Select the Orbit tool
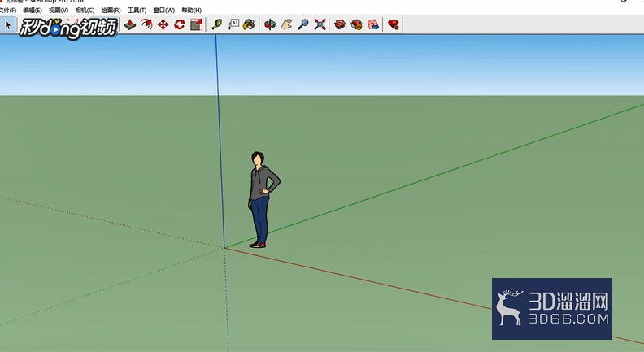 point(270,24)
